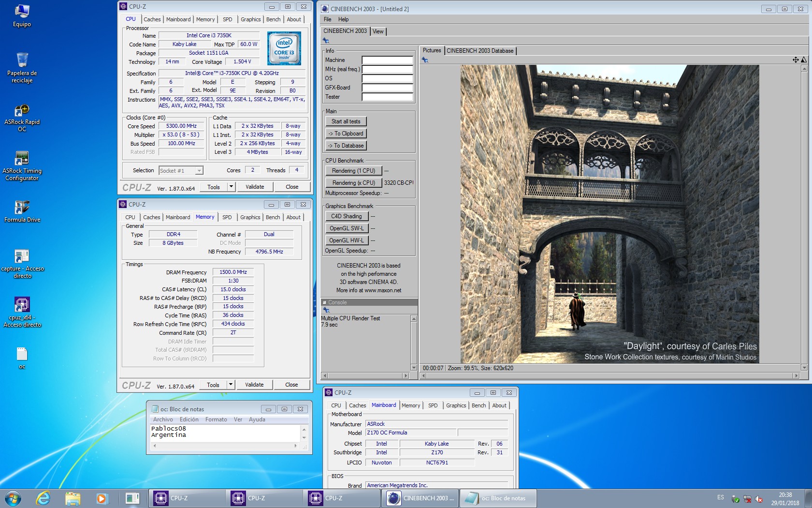Click the volume muted tray icon
Image resolution: width=812 pixels, height=508 pixels.
[x=759, y=499]
